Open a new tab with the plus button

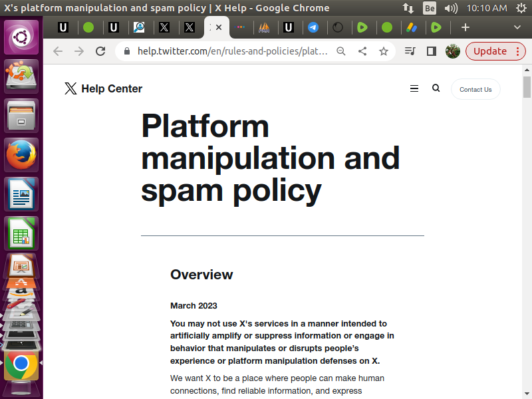[465, 27]
